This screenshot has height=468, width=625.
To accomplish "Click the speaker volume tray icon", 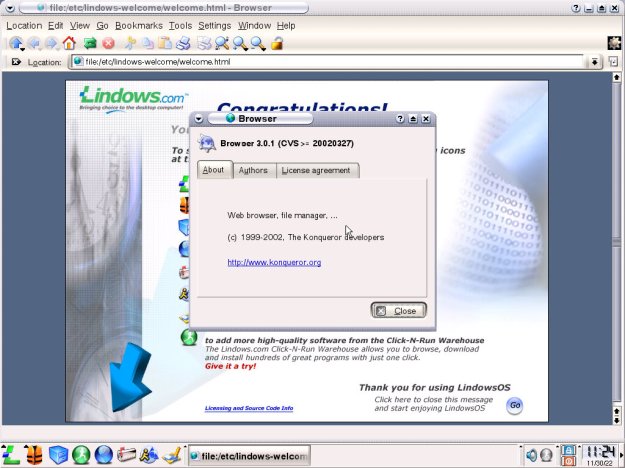I will click(532, 455).
